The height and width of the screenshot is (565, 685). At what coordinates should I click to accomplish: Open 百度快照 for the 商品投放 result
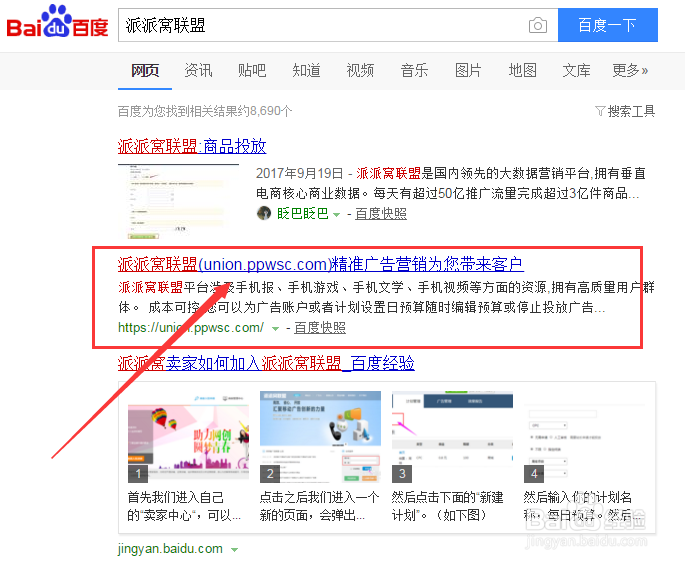tap(381, 213)
